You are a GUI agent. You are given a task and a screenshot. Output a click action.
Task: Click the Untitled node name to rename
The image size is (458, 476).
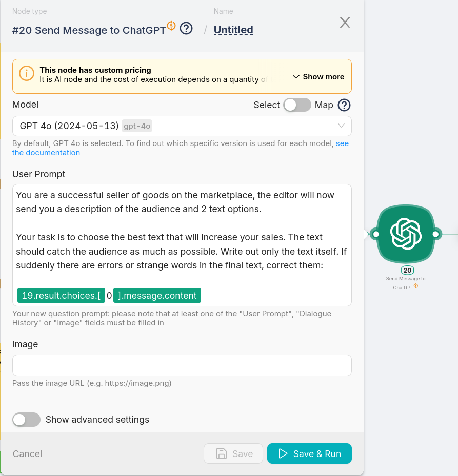(233, 30)
